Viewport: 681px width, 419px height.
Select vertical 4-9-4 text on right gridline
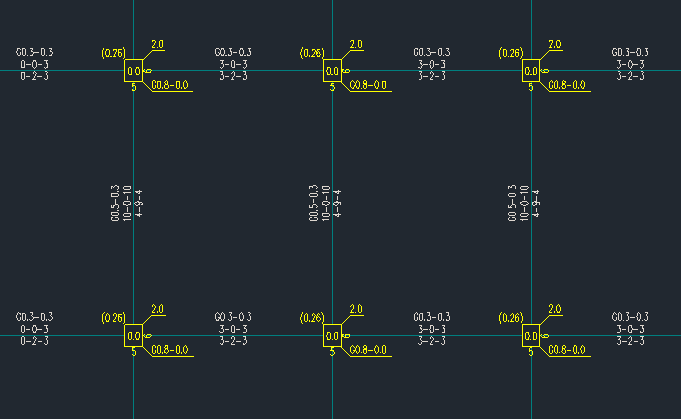click(536, 203)
